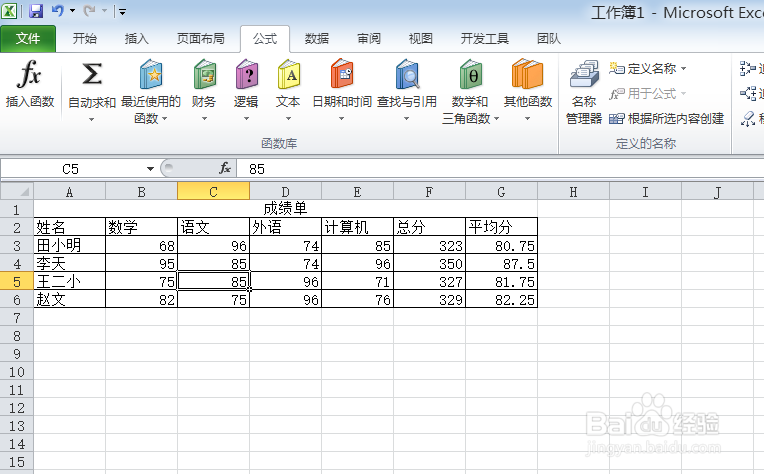Click the Excel application icon in title bar
The height and width of the screenshot is (474, 764).
coord(9,11)
